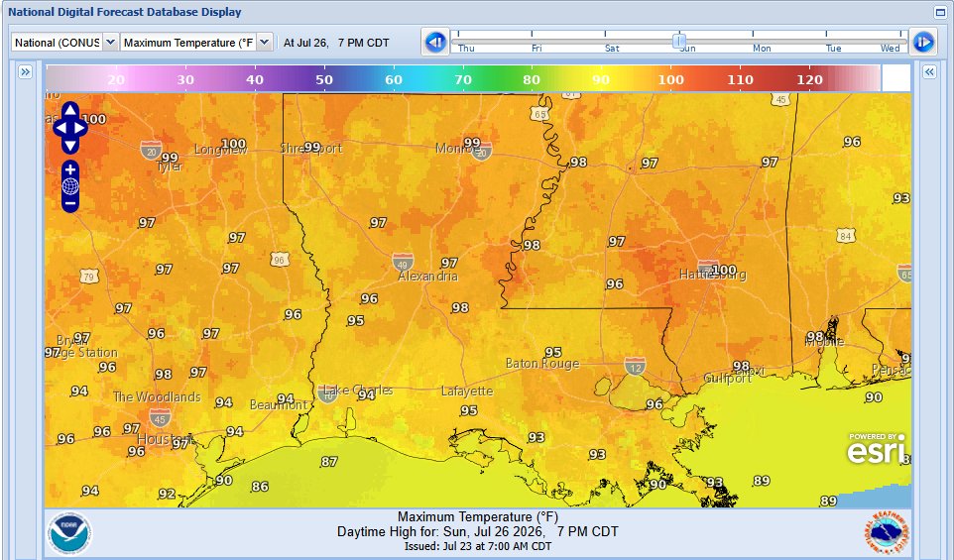This screenshot has width=954, height=560.
Task: Pan the map east with the right arrow
Action: click(80, 128)
